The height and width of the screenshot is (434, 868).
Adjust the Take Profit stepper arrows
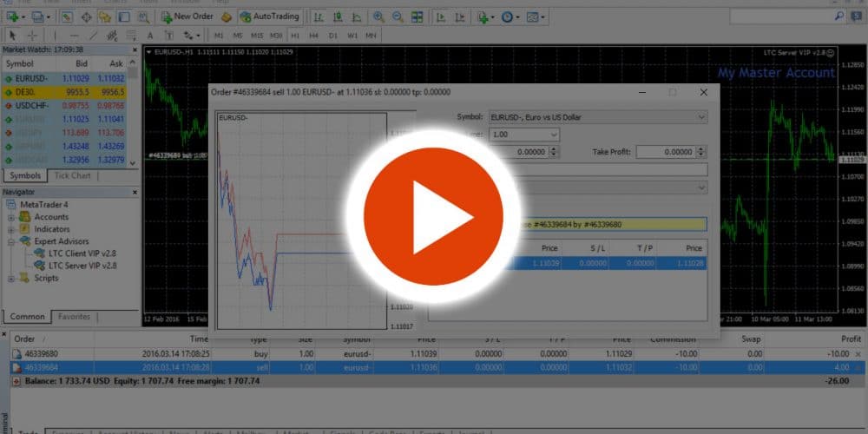pos(701,152)
